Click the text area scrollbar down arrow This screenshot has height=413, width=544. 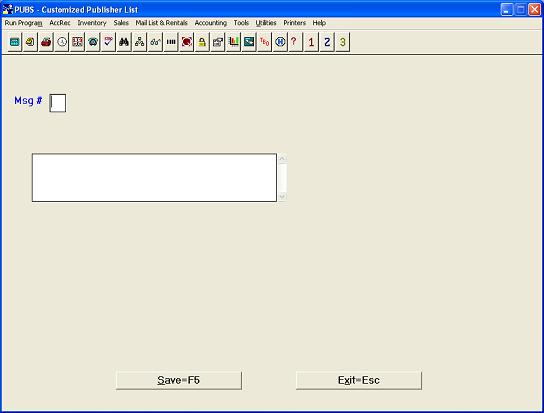pyautogui.click(x=282, y=197)
